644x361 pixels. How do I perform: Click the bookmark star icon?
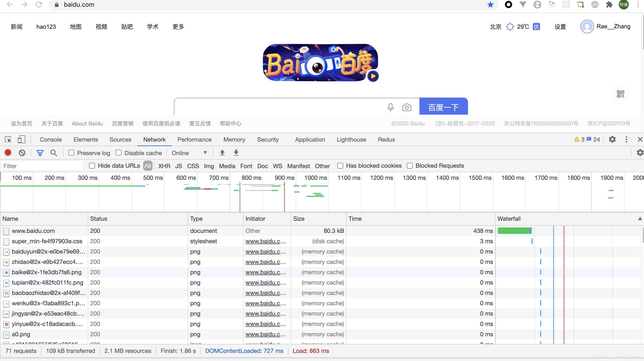490,4
